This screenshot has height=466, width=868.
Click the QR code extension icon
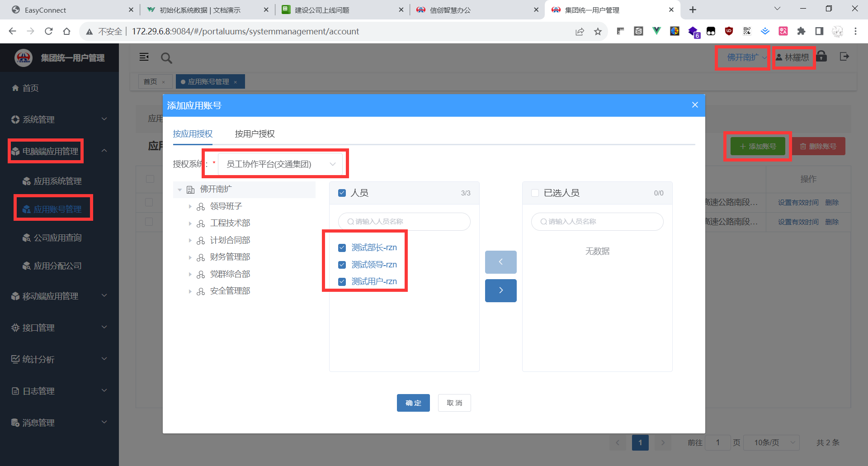click(747, 31)
